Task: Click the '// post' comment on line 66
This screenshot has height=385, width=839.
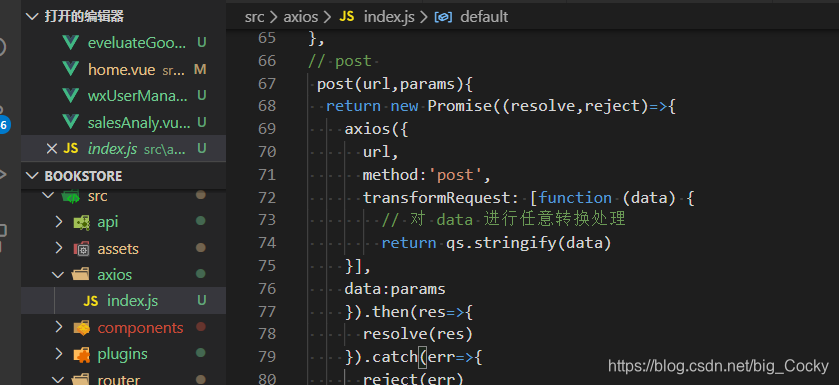Action: (x=339, y=61)
